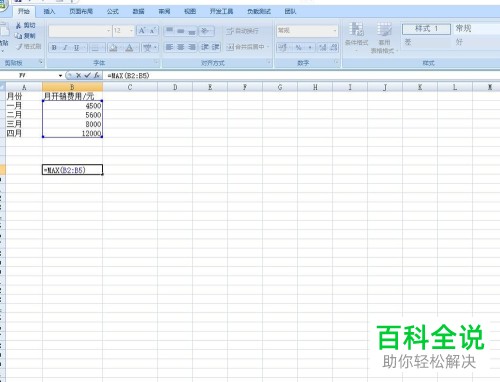
Task: Select the 样式 1 cell style
Action: pos(426,29)
